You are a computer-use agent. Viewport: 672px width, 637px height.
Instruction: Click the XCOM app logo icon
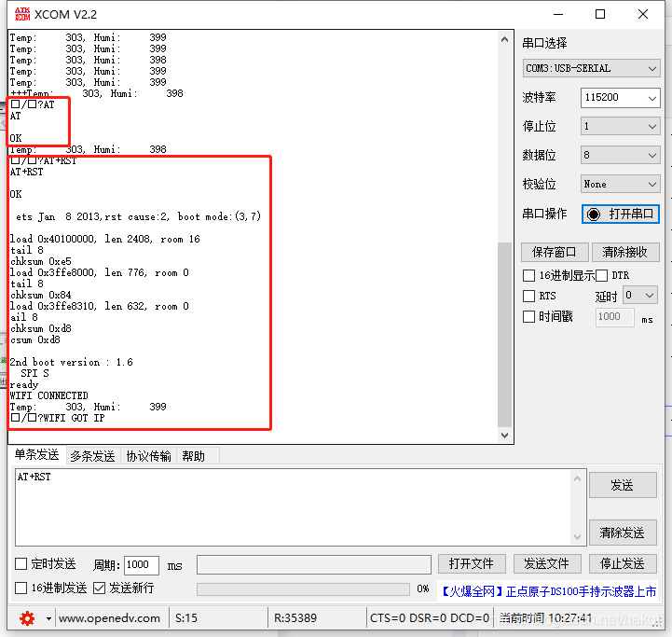(22, 14)
